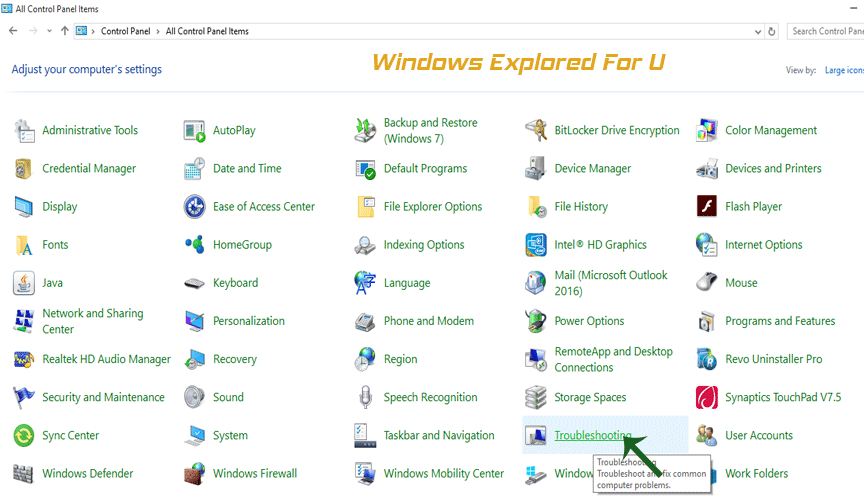Click the Search Control Panel field

click(x=825, y=31)
